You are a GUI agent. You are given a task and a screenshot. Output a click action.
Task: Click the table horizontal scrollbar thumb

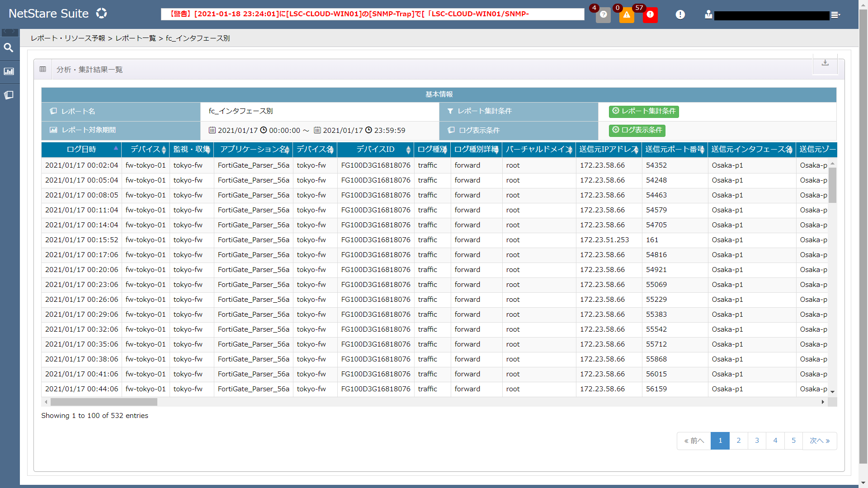pyautogui.click(x=104, y=402)
